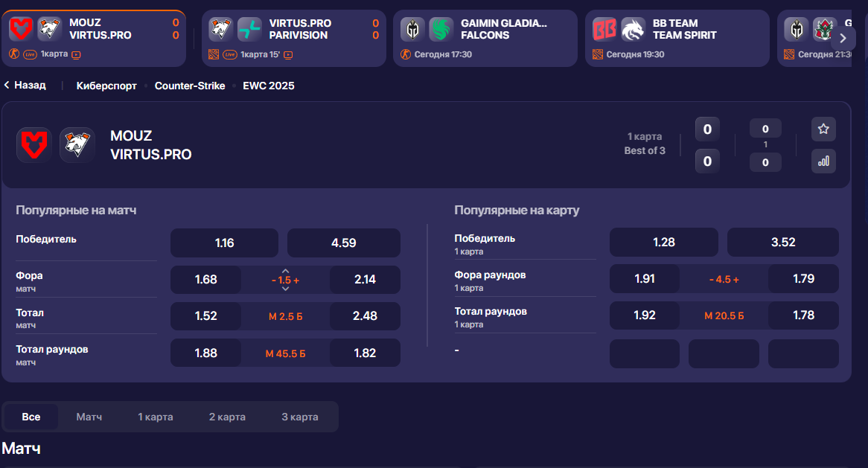Open Киберспорт breadcrumb
868x468 pixels.
[106, 86]
